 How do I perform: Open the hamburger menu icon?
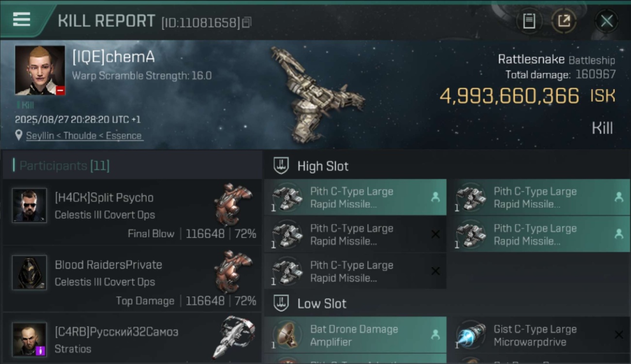coord(21,19)
